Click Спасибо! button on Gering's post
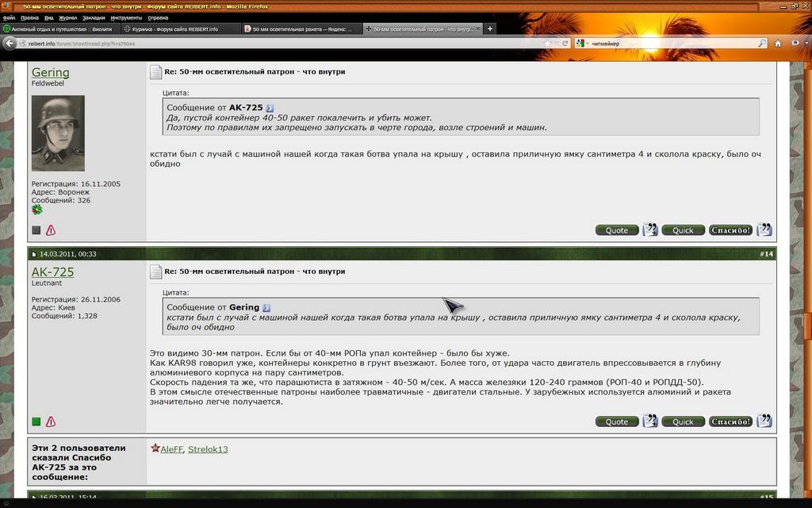 730,230
